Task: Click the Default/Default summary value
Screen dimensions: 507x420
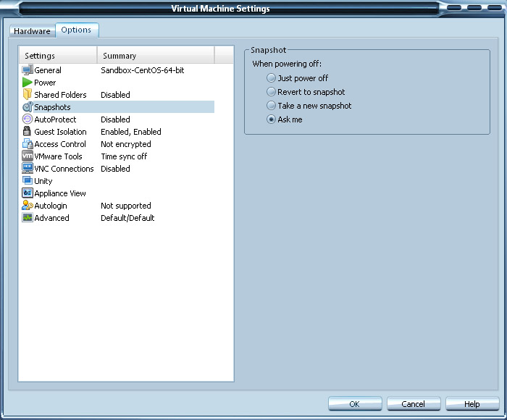Action: (127, 218)
